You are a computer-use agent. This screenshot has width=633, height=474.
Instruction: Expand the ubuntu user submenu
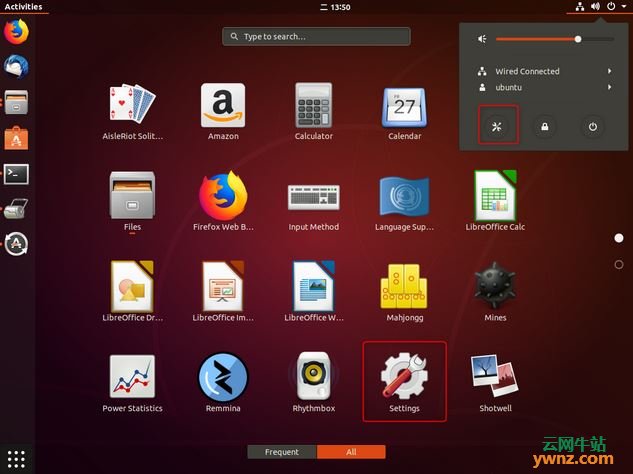[543, 87]
